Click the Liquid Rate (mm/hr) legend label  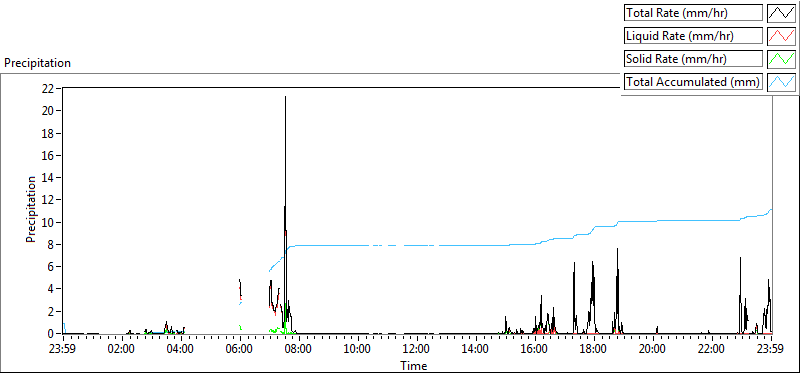pyautogui.click(x=694, y=36)
